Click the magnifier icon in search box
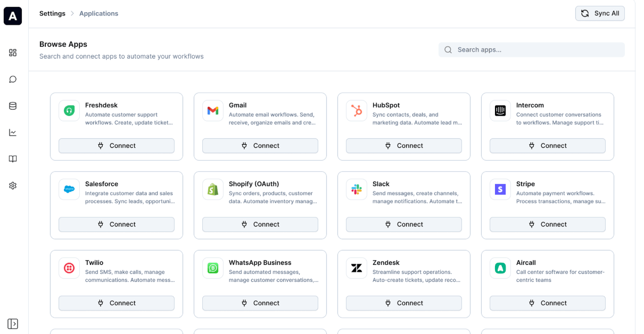644x334 pixels. tap(448, 49)
